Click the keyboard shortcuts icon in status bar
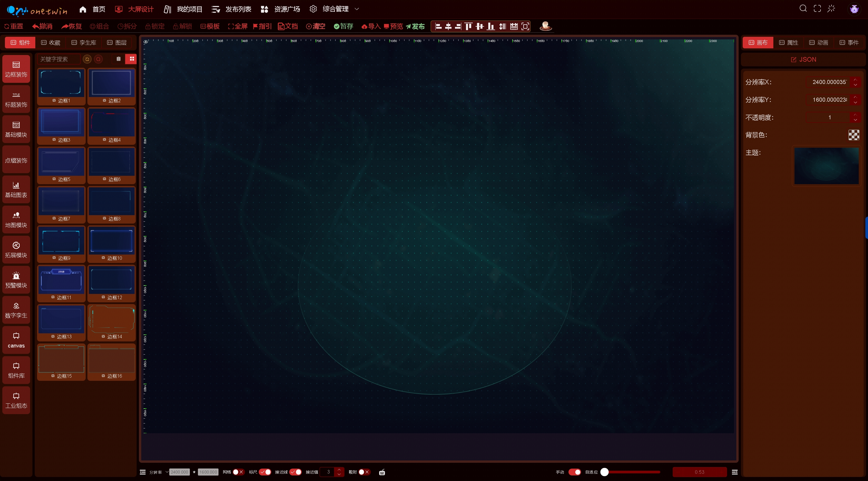The width and height of the screenshot is (868, 481). (x=382, y=472)
